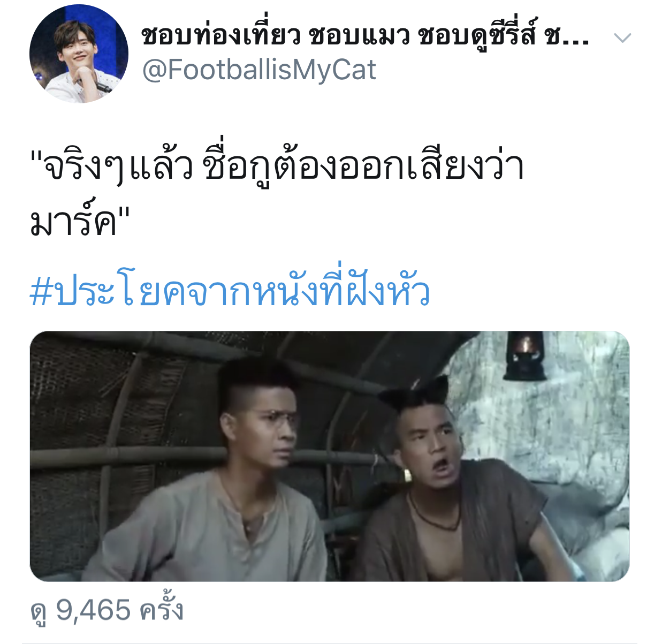The image size is (662, 644).
Task: Play the embedded movie video clip
Action: pyautogui.click(x=329, y=456)
